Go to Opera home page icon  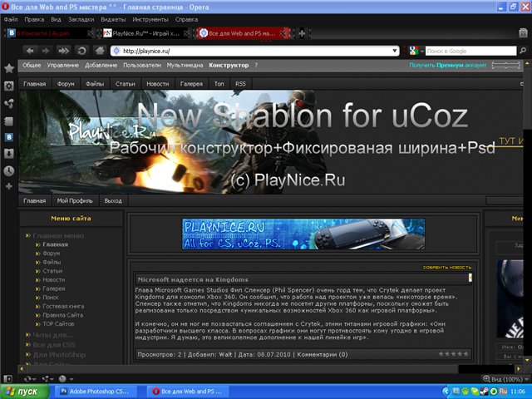coord(100,51)
